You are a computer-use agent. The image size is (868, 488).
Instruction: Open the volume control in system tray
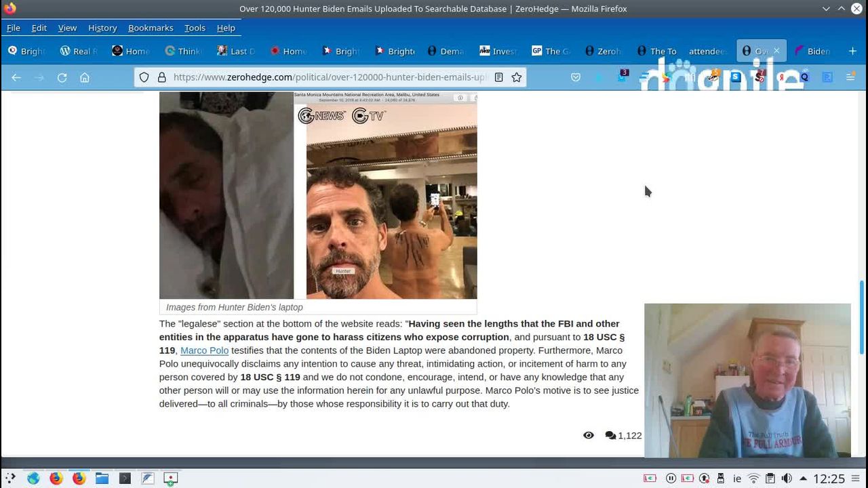(x=787, y=479)
